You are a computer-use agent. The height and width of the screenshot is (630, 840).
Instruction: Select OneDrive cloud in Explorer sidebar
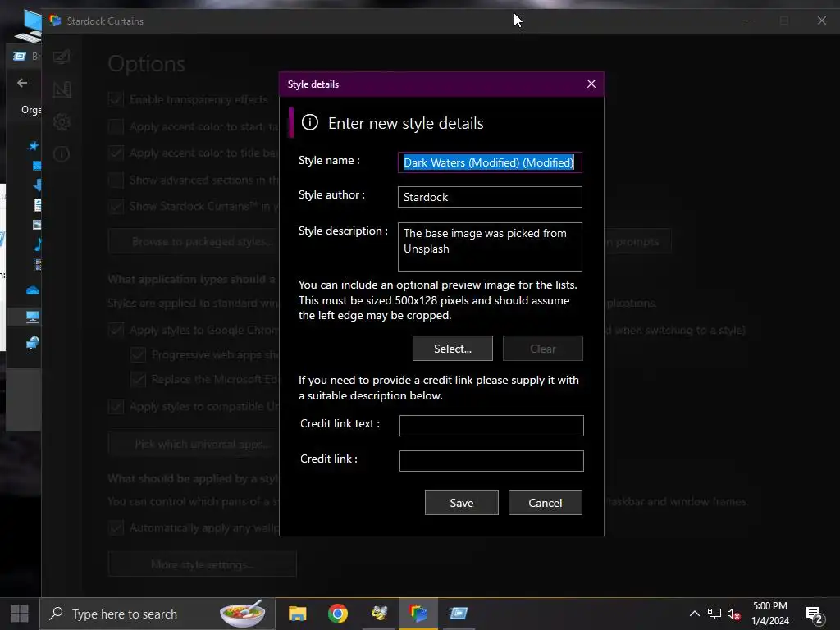tap(33, 290)
